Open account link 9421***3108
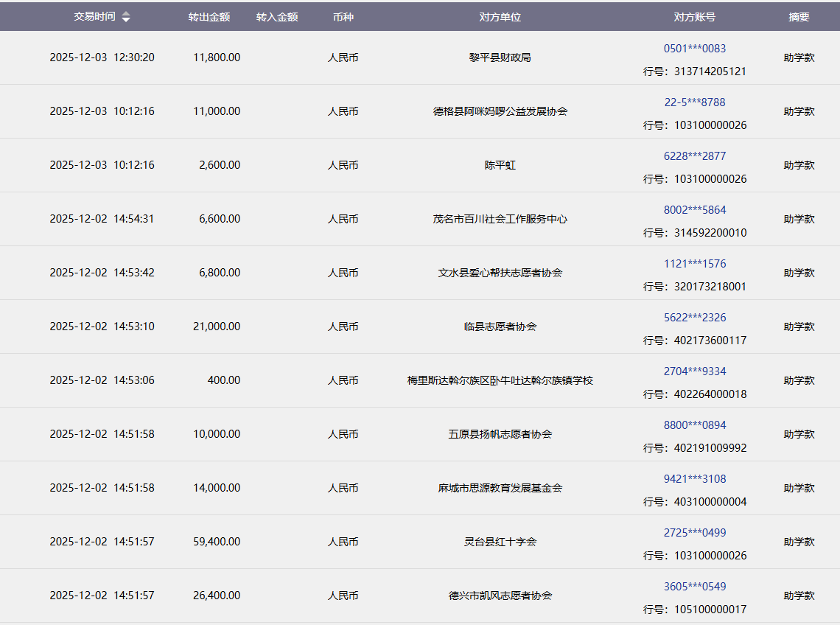The height and width of the screenshot is (625, 840). [694, 479]
